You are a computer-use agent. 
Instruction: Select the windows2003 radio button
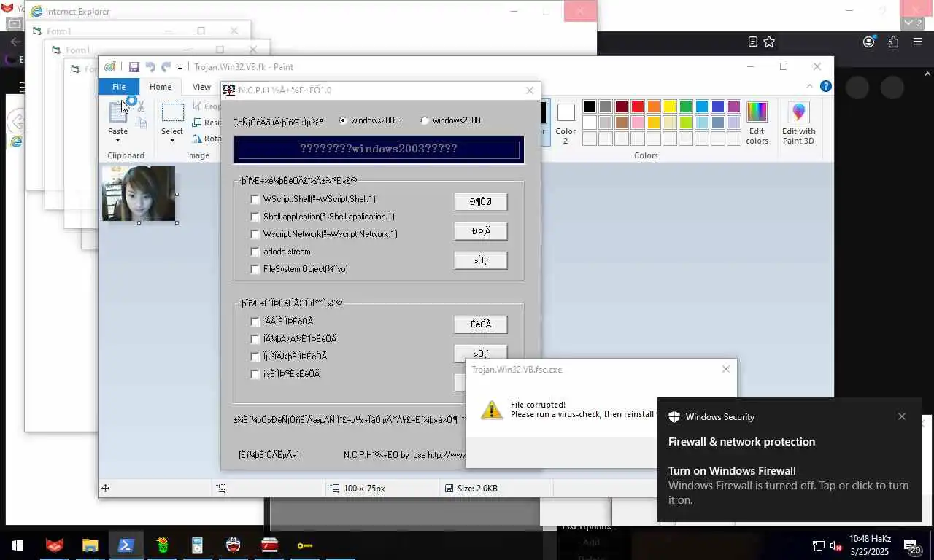pos(344,120)
